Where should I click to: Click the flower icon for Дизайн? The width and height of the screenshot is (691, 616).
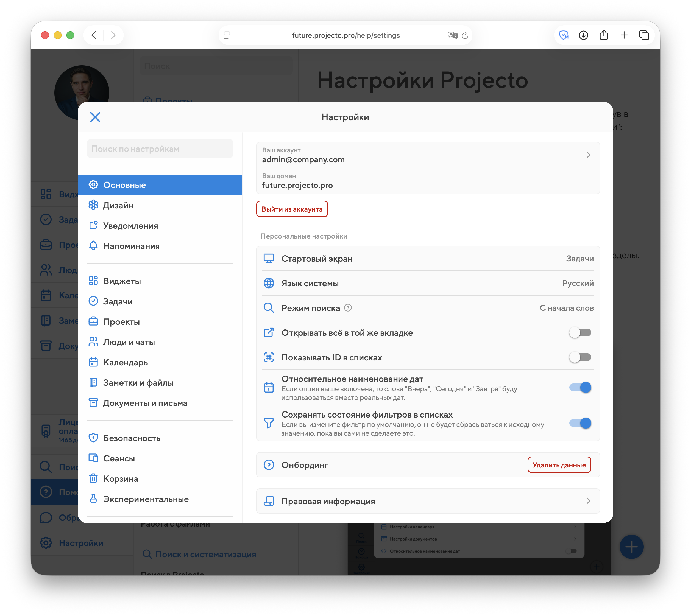(x=93, y=205)
